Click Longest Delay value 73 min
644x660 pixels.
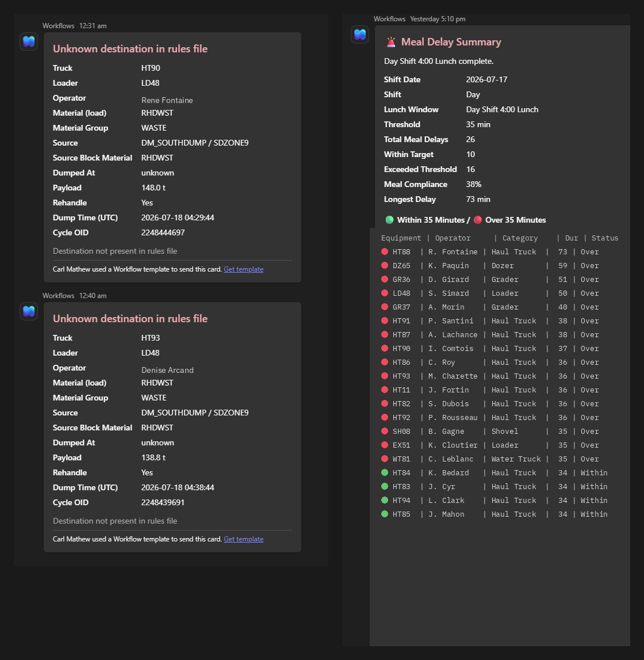(478, 199)
